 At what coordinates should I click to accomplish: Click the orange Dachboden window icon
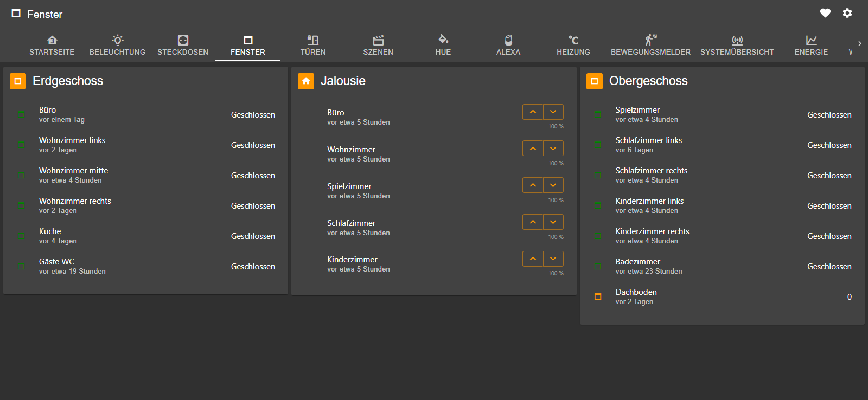(x=598, y=297)
